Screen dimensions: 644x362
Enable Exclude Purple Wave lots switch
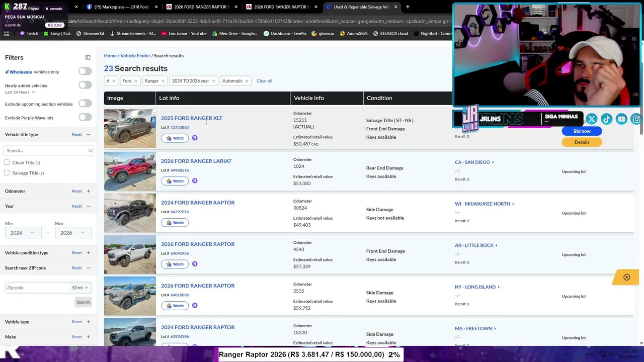85,117
